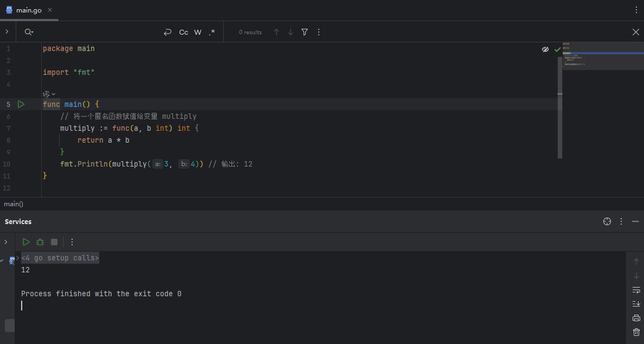Image resolution: width=644 pixels, height=344 pixels.
Task: Toggle whole Words search option
Action: [198, 32]
